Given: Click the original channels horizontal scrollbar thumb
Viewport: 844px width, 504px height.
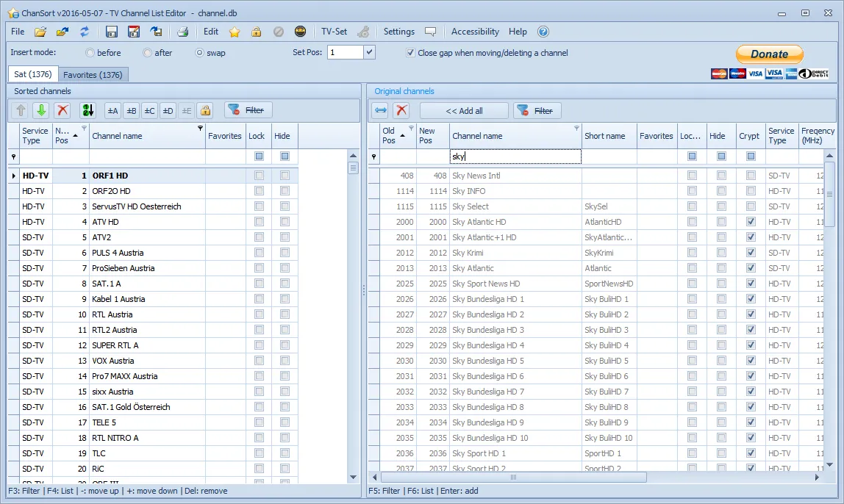Looking at the screenshot, I should coord(513,477).
